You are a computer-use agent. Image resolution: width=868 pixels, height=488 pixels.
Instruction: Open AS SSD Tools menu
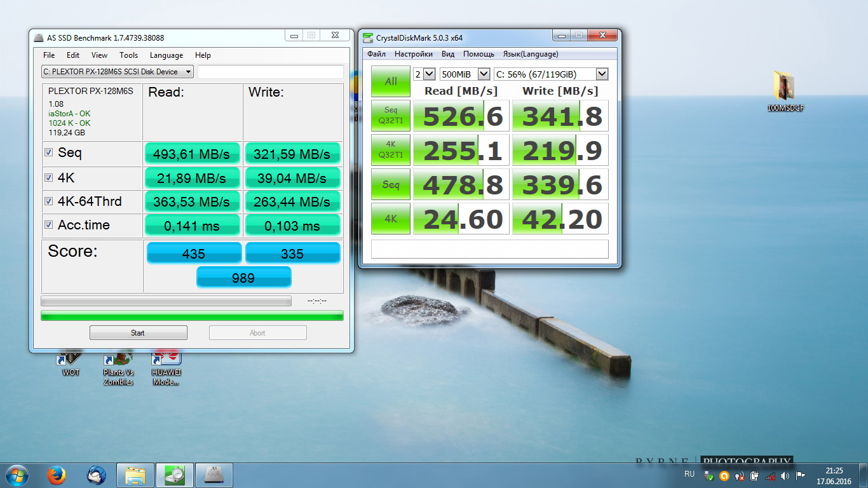click(x=128, y=55)
